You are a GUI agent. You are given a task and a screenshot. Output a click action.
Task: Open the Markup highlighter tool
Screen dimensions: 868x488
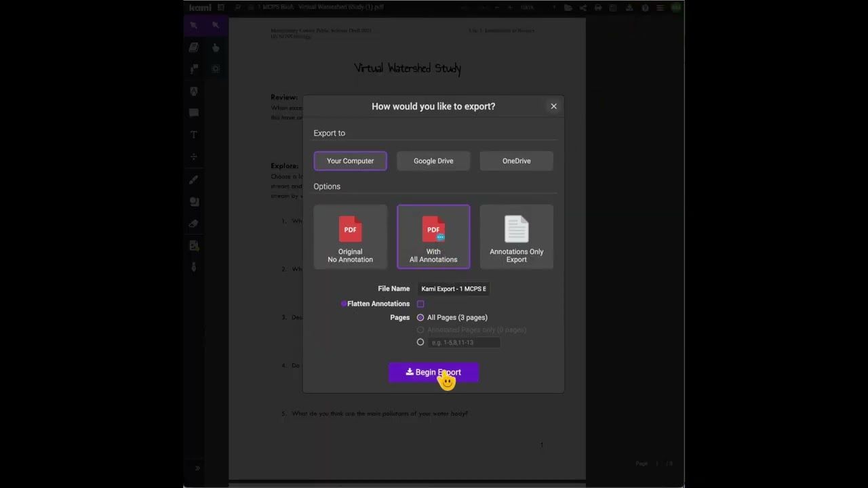click(194, 91)
